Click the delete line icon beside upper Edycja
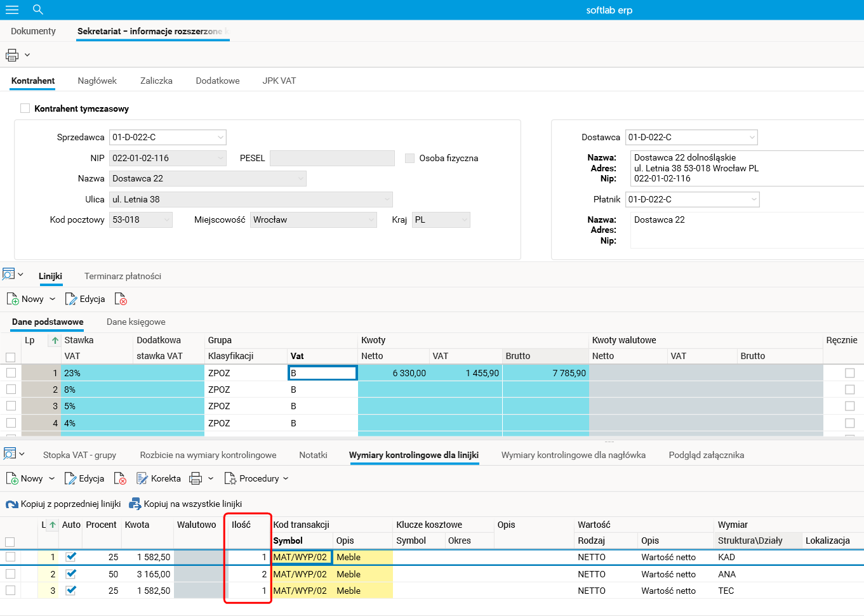This screenshot has height=616, width=864. point(121,299)
